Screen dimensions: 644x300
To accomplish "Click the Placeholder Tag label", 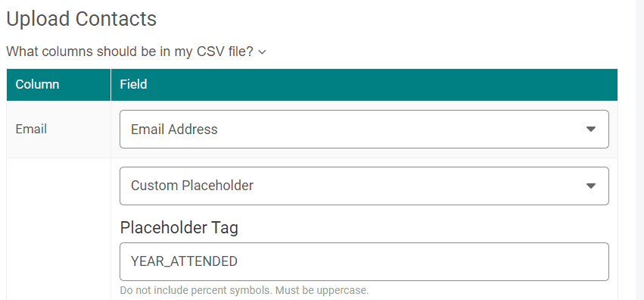I will [x=179, y=227].
